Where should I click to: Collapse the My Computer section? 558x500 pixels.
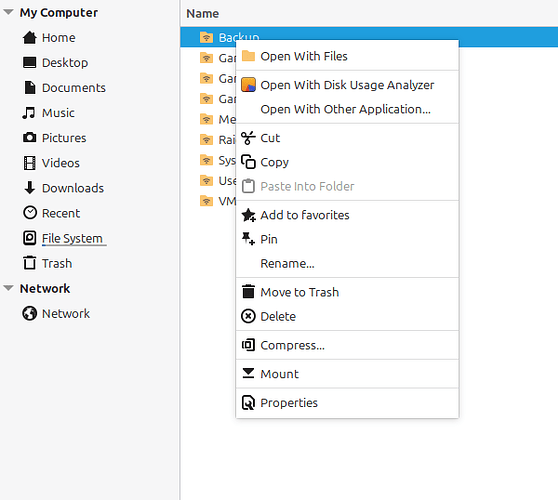pos(8,12)
